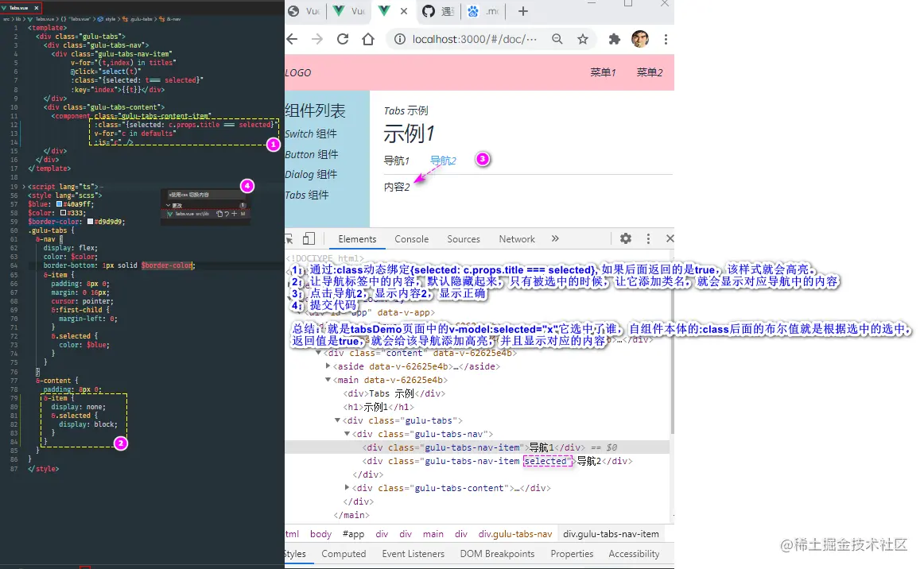Viewport: 924px width, 569px height.
Task: Click the 菜单2 link in the header
Action: pos(650,72)
